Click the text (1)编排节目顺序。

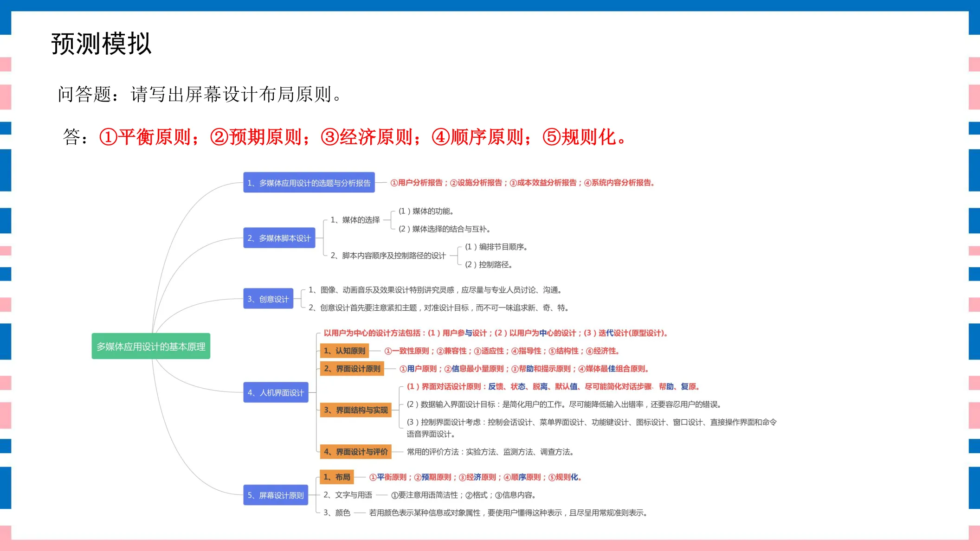[496, 247]
